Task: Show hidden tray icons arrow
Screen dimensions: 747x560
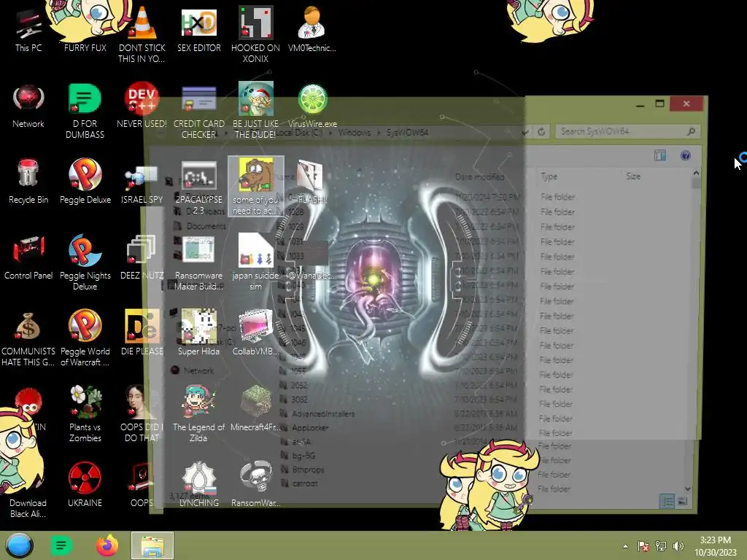Action: tap(625, 546)
